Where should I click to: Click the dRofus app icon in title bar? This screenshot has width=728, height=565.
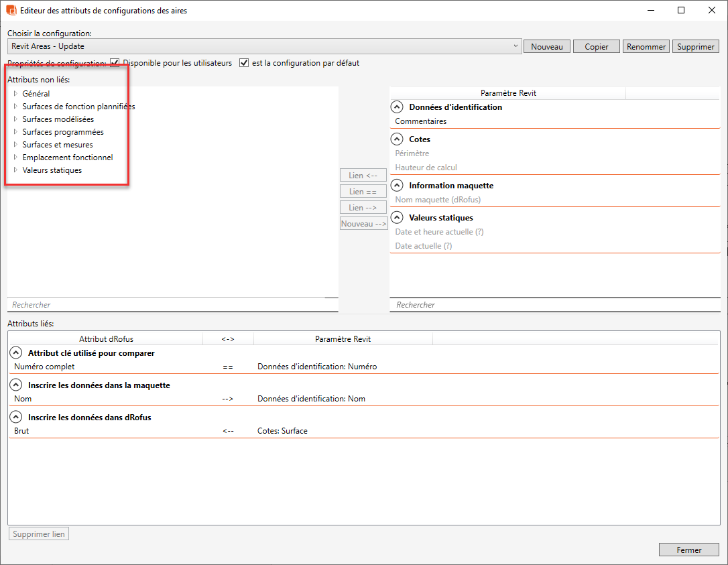pos(11,11)
